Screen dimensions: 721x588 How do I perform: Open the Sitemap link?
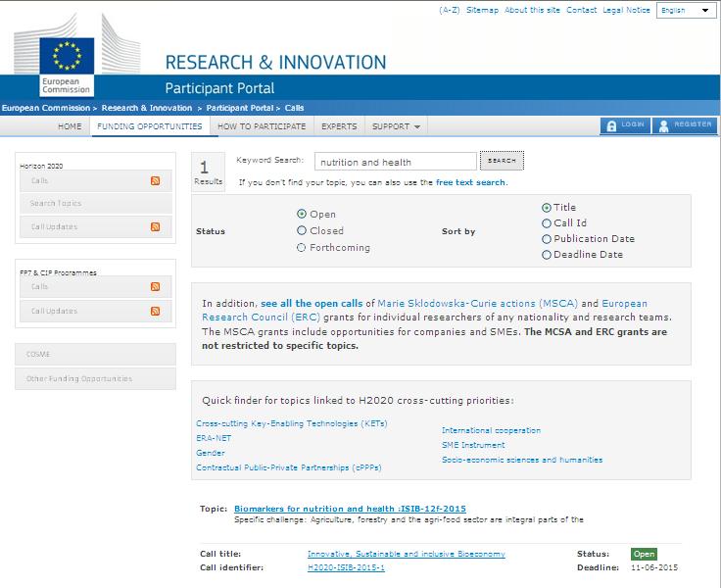(x=482, y=10)
